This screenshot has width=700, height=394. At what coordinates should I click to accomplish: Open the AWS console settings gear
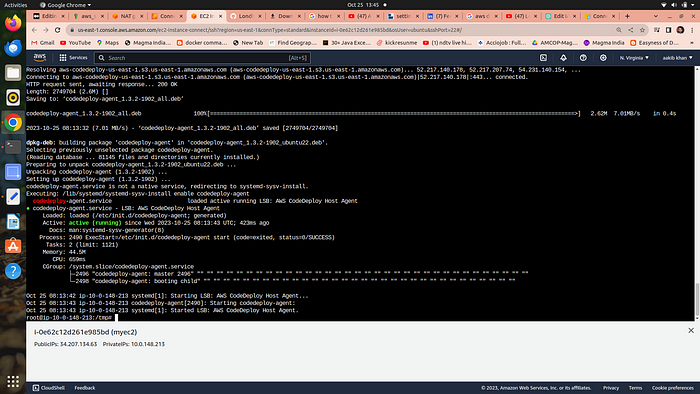click(x=603, y=58)
